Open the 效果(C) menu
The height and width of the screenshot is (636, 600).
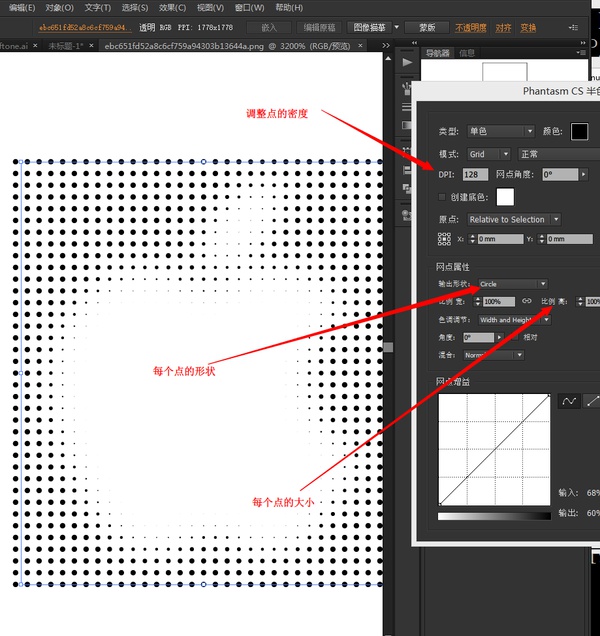174,7
